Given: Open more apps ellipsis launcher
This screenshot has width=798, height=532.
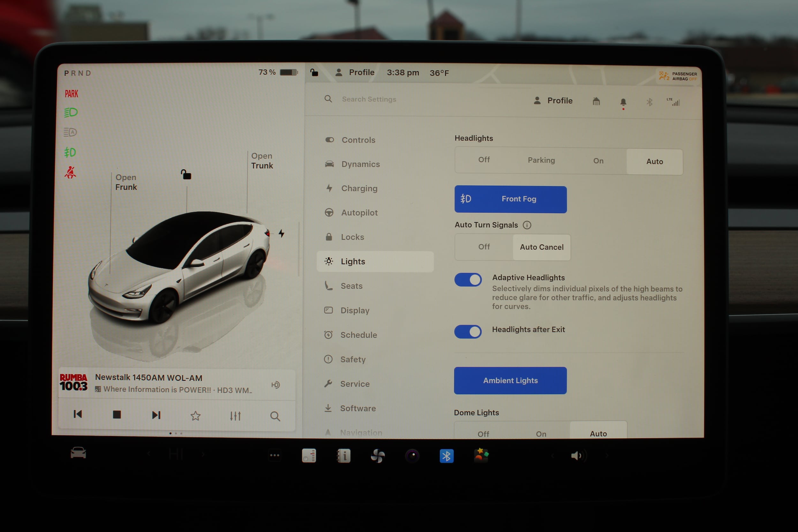Looking at the screenshot, I should 275,455.
